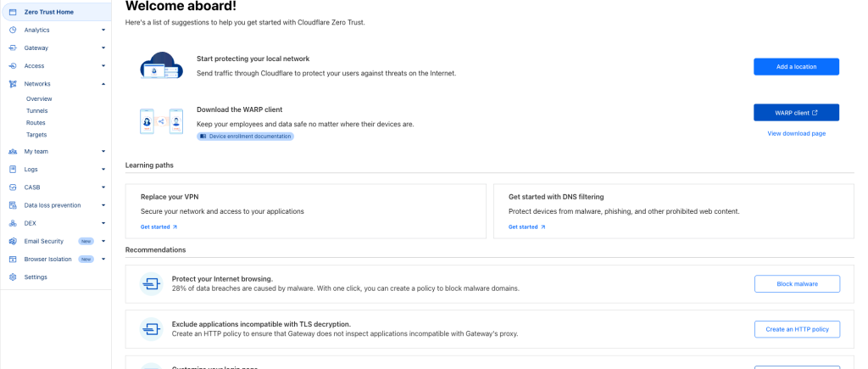Open Zero Trust Home in sidebar
Image resolution: width=868 pixels, height=369 pixels.
pos(56,12)
